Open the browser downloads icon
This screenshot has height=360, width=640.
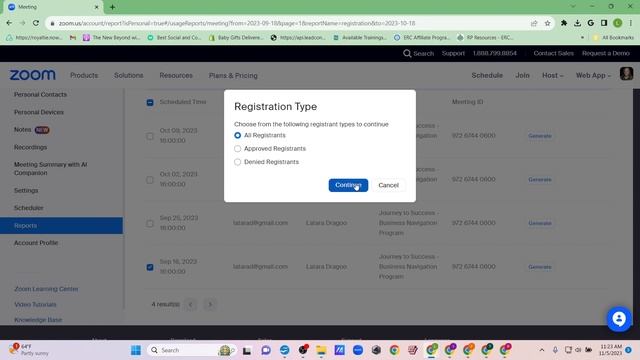(577, 23)
